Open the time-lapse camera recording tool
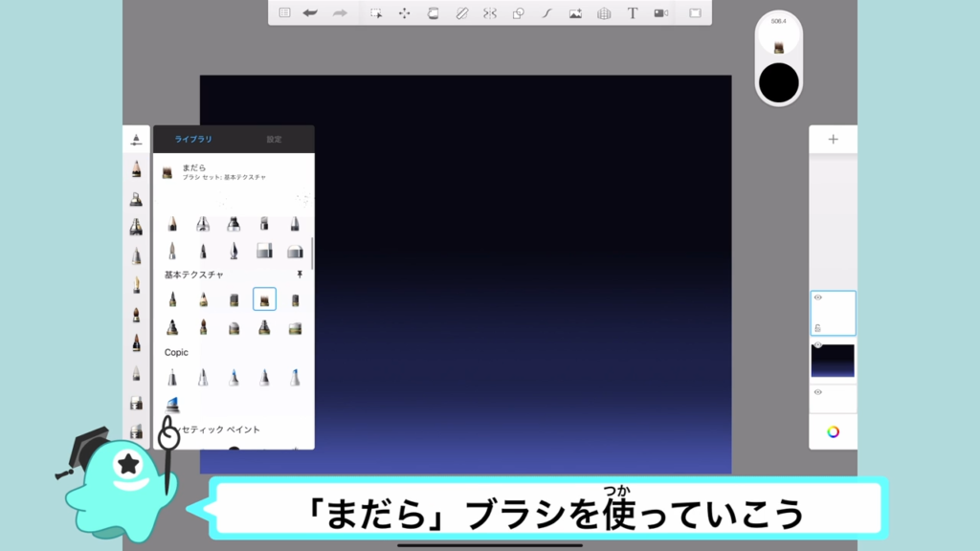 (660, 13)
